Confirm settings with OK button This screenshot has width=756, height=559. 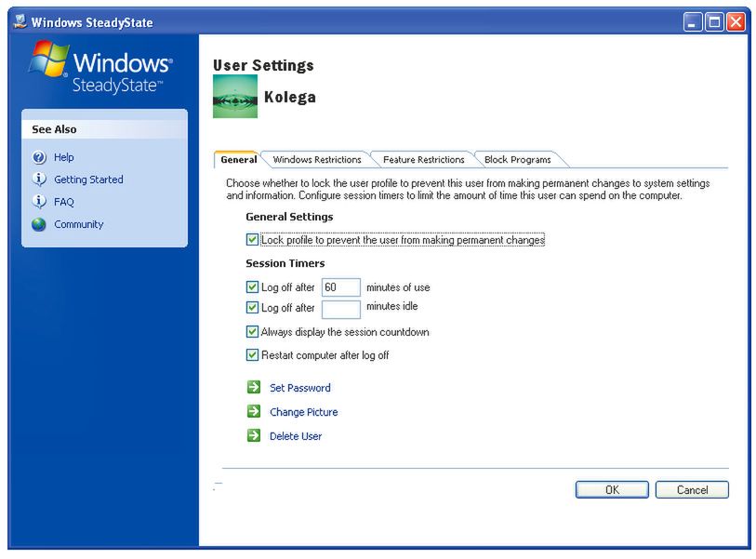pos(612,489)
